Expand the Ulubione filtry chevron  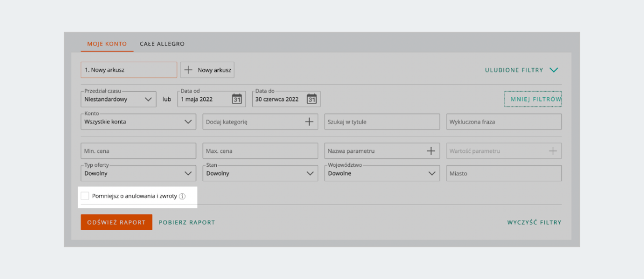[554, 70]
